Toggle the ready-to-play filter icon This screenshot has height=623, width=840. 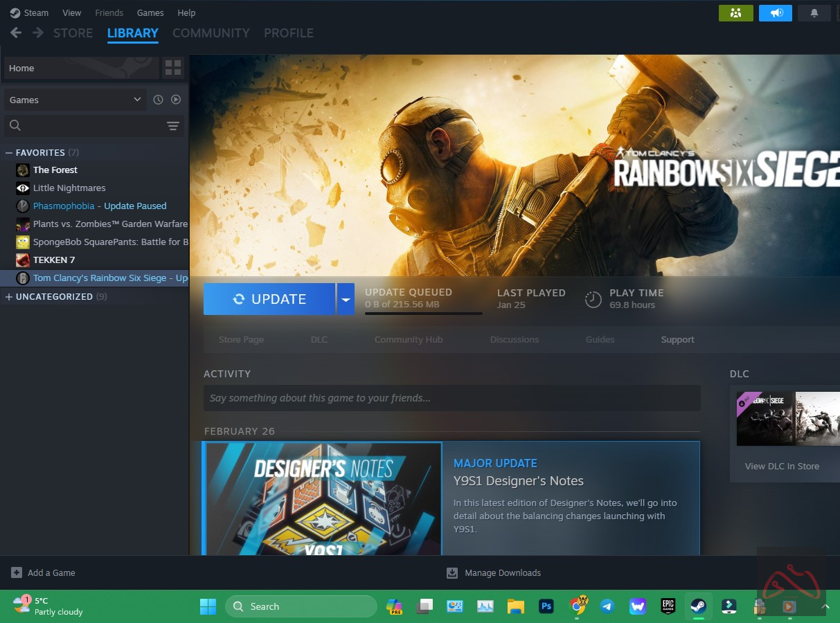click(176, 100)
